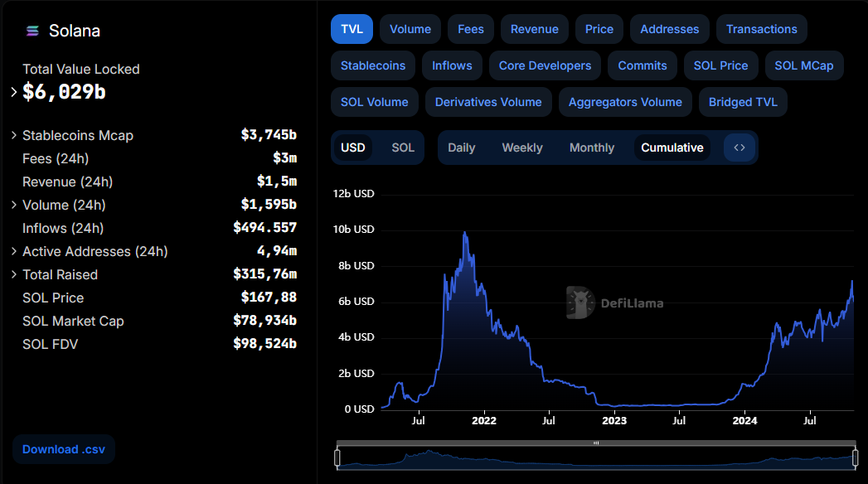Toggle the Revenue chart metric
Image resolution: width=868 pixels, height=484 pixels.
click(534, 29)
